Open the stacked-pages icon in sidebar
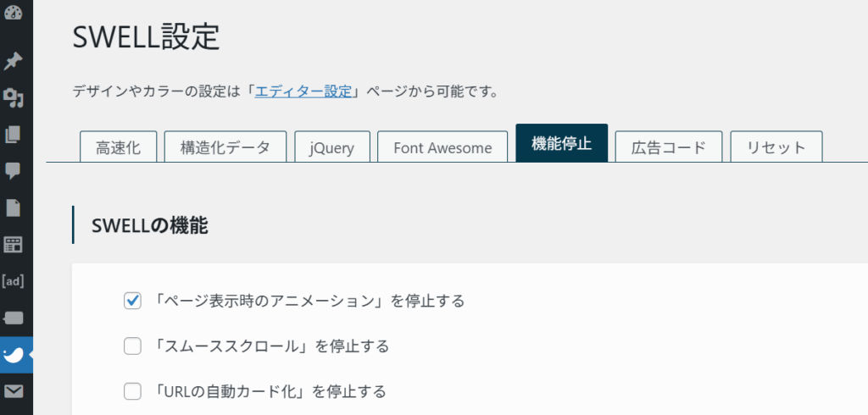Viewport: 868px width, 415px height. point(13,135)
